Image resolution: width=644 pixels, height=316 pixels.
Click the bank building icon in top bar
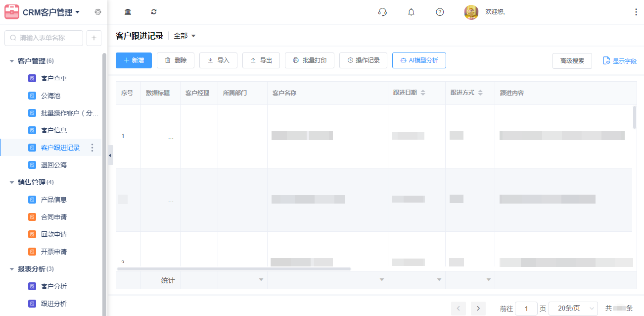click(128, 12)
